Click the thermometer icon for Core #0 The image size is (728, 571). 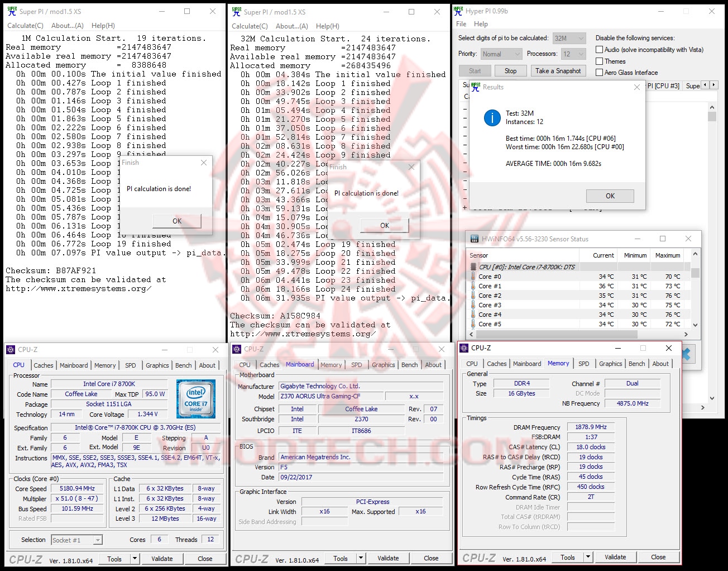click(473, 277)
